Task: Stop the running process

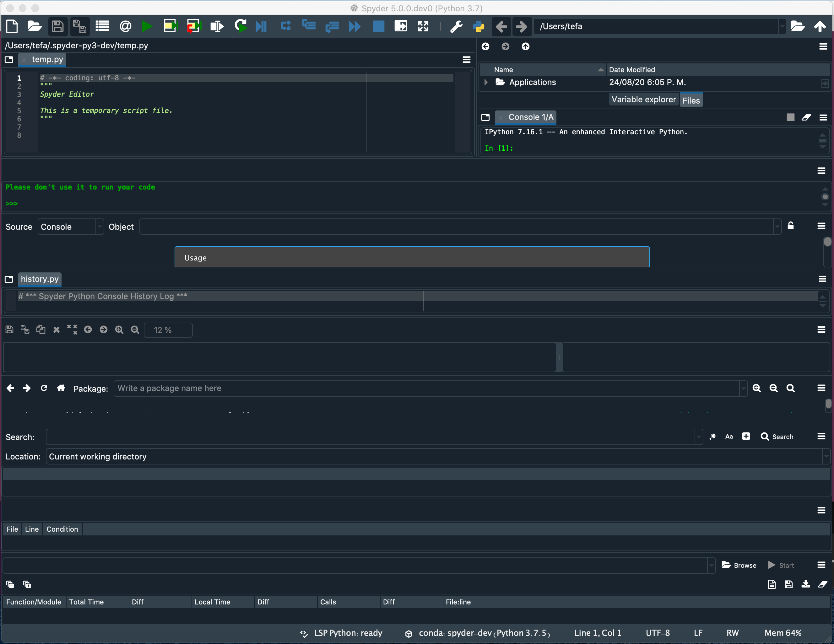Action: point(378,26)
